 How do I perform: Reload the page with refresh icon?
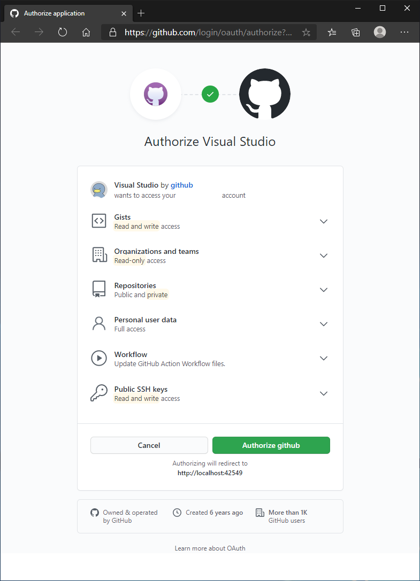62,32
